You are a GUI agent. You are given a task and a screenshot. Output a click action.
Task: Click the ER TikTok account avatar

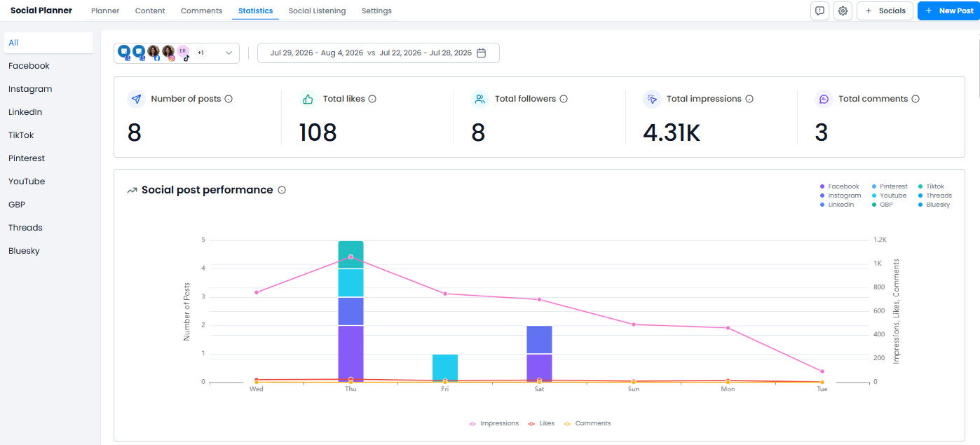click(183, 52)
